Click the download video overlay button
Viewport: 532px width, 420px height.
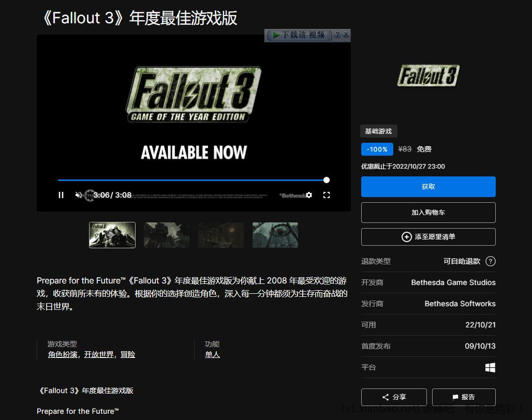pos(299,35)
